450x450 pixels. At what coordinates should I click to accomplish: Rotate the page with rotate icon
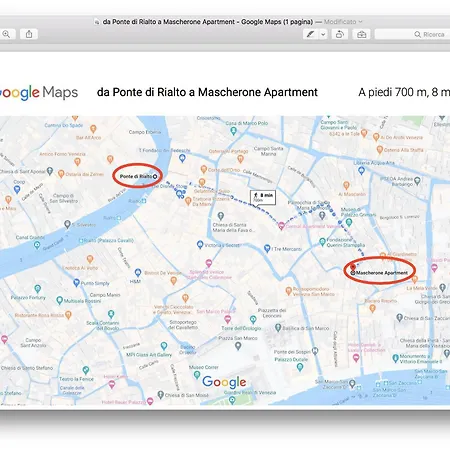(340, 34)
